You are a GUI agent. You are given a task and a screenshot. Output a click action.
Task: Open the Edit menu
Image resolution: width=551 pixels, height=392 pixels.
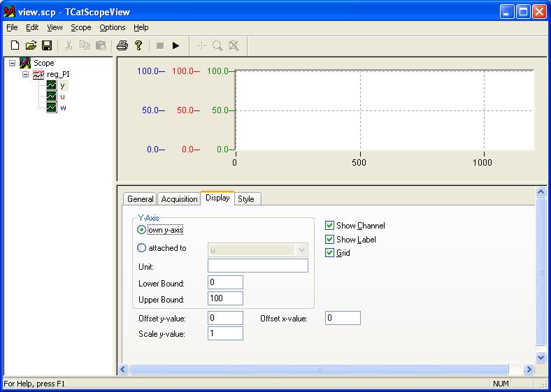32,27
